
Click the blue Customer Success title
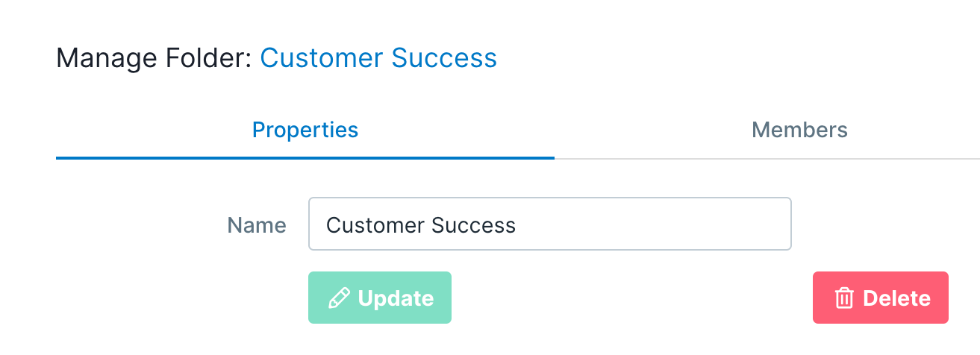coord(378,57)
